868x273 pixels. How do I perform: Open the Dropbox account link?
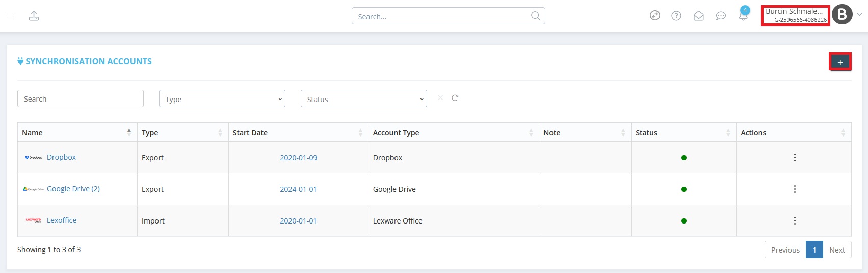[x=61, y=157]
